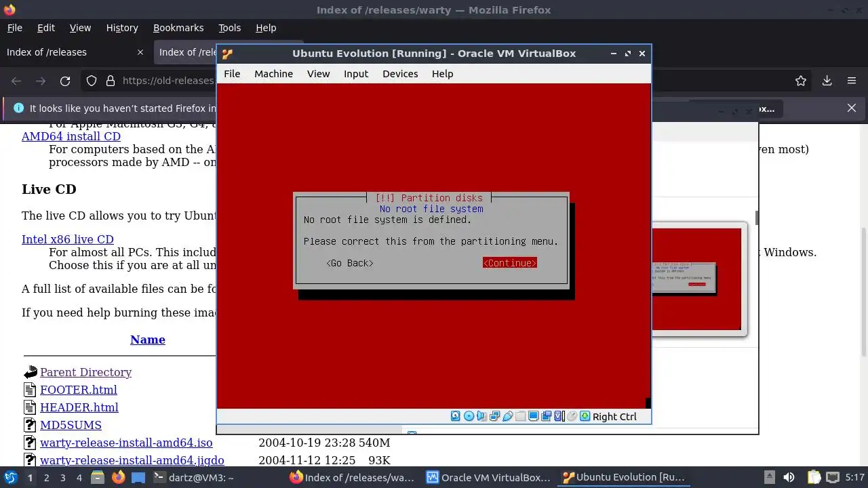Screen dimensions: 868x488
Task: Click Firefox back arrow button
Action: (16, 81)
